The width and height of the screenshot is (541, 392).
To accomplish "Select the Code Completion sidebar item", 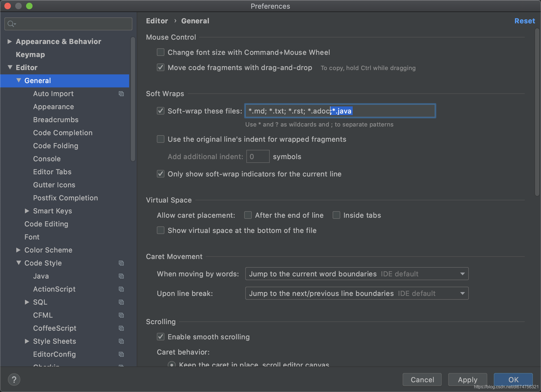I will (x=62, y=133).
